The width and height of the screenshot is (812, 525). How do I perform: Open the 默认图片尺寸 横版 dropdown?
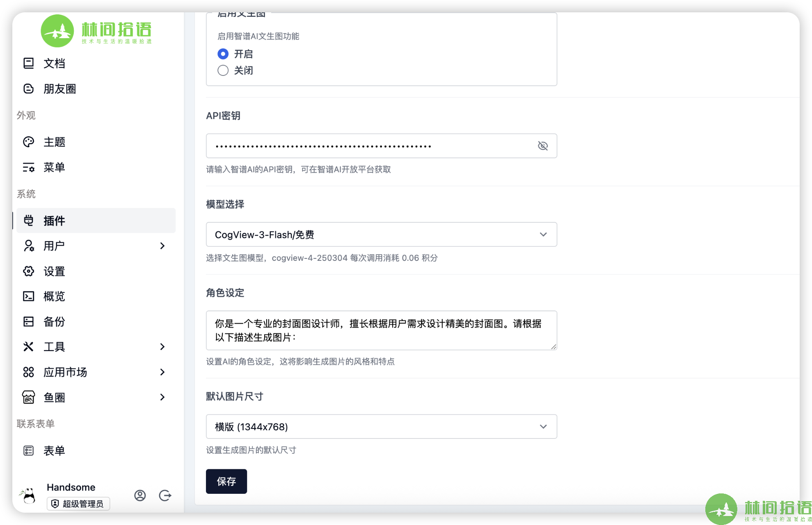coord(381,427)
